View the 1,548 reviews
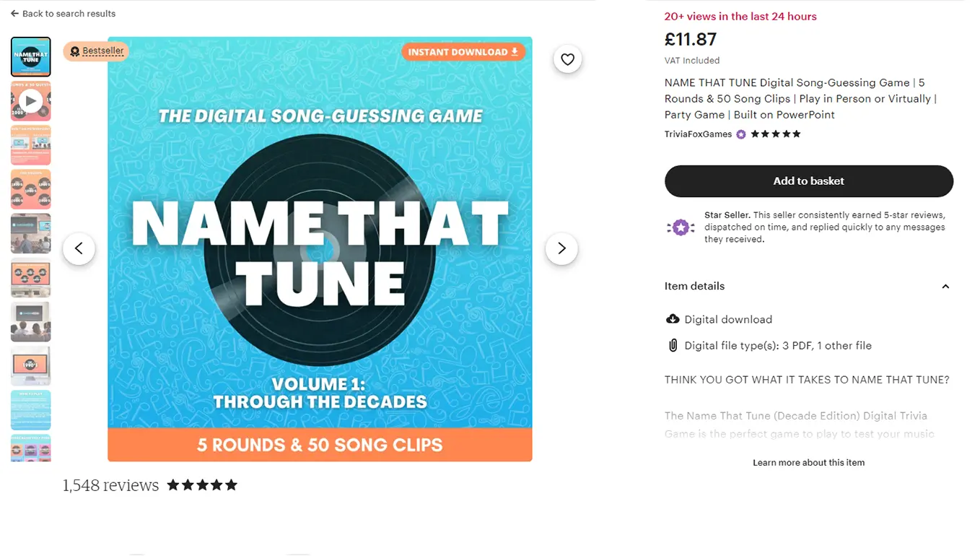This screenshot has height=556, width=980. pyautogui.click(x=110, y=485)
